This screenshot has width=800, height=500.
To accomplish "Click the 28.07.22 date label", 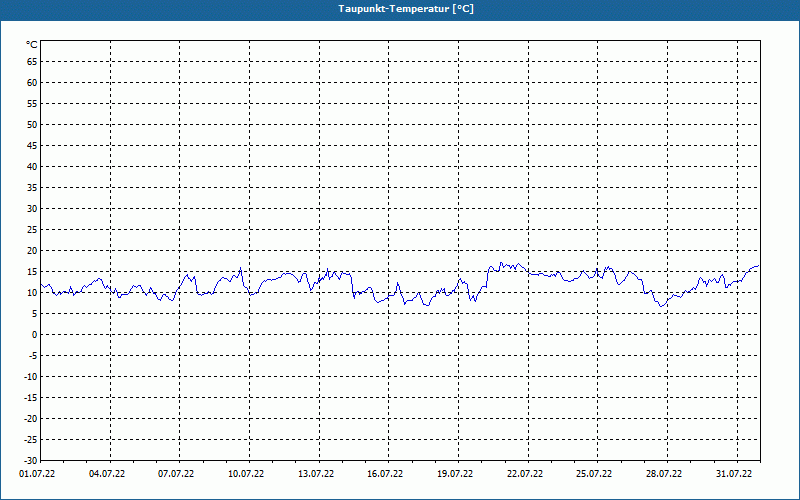I will click(x=664, y=474).
